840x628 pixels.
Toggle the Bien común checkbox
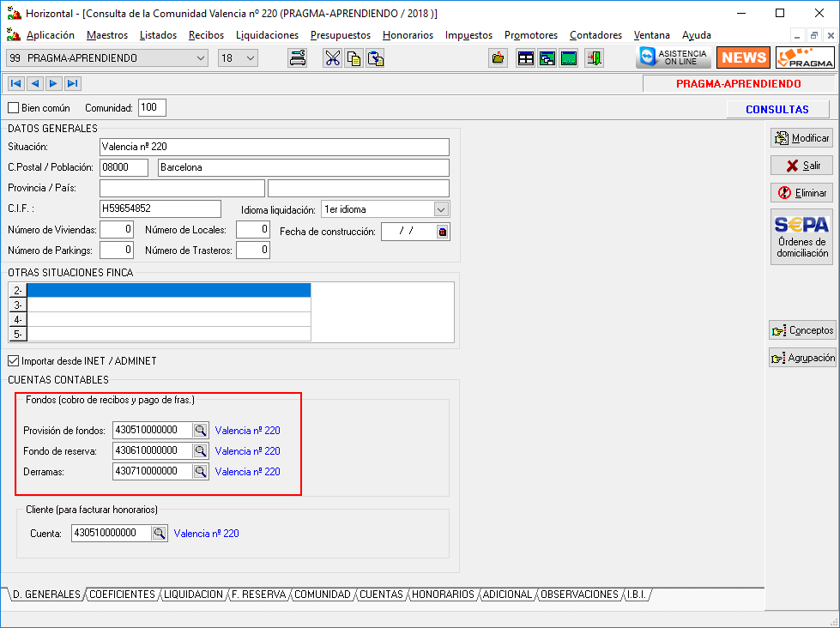(x=13, y=108)
